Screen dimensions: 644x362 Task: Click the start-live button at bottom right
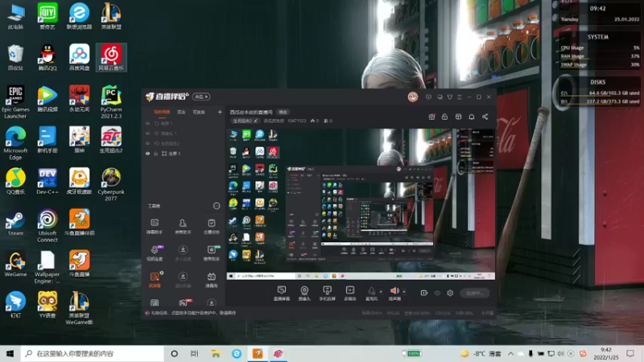474,293
